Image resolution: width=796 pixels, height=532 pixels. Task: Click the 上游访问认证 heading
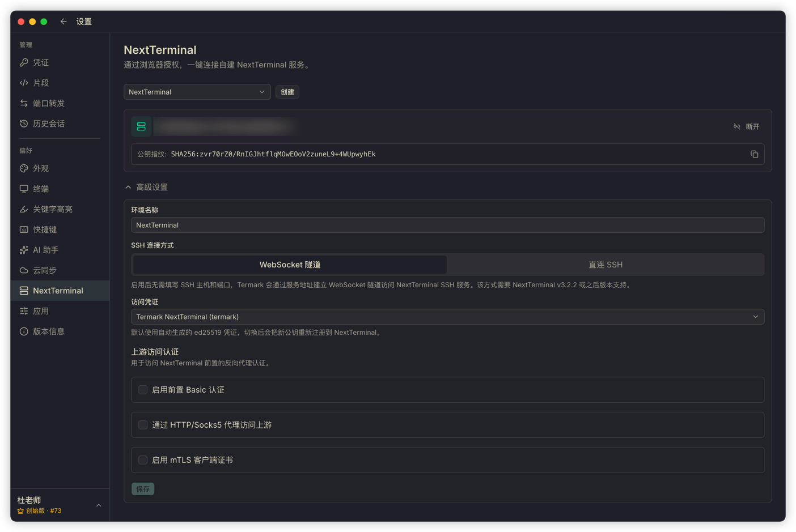pyautogui.click(x=155, y=352)
